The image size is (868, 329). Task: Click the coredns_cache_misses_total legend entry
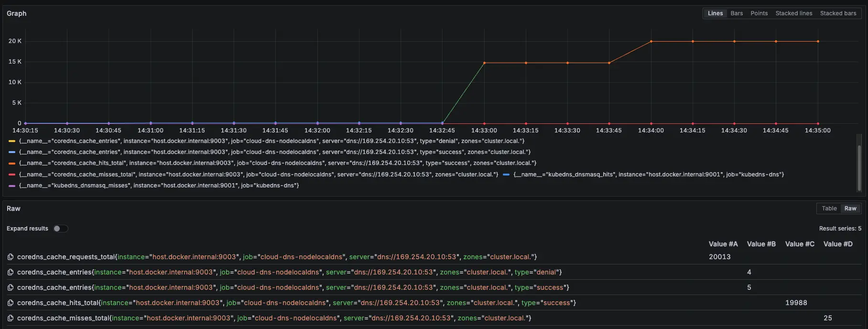tap(258, 175)
